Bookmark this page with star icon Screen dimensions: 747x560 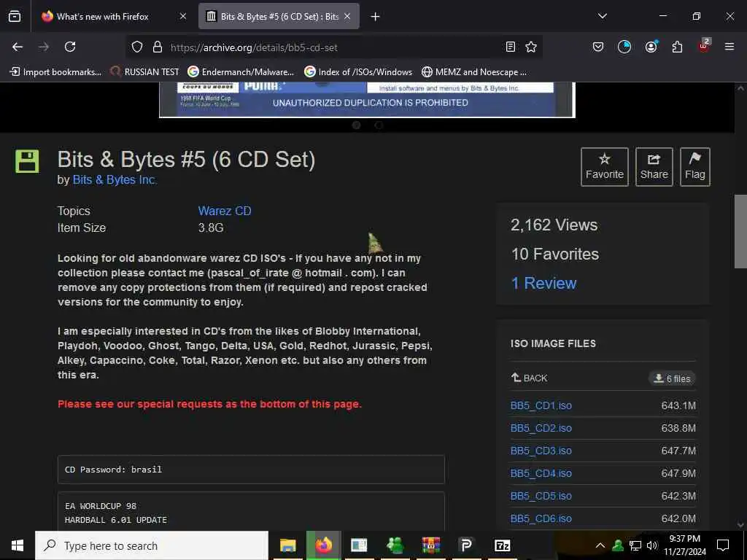click(531, 47)
